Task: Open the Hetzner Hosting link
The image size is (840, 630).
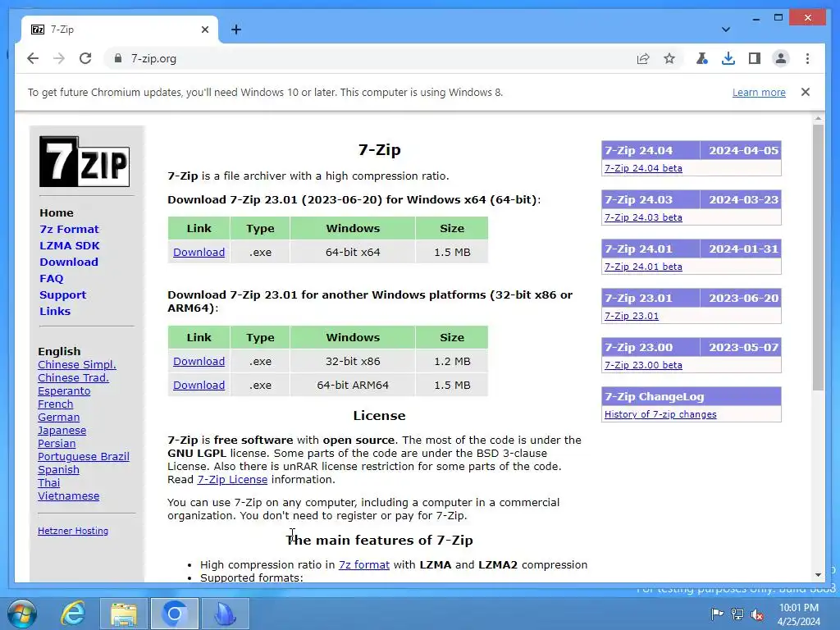Action: tap(73, 531)
